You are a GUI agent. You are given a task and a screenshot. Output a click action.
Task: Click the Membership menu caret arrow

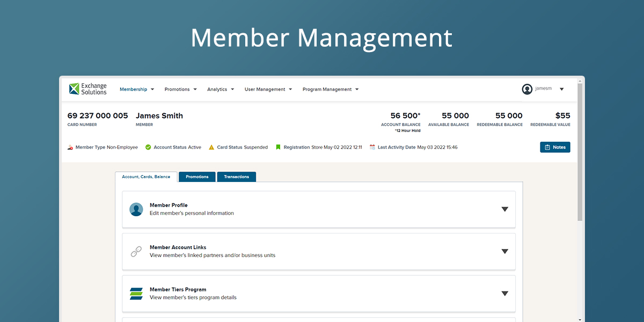point(152,90)
